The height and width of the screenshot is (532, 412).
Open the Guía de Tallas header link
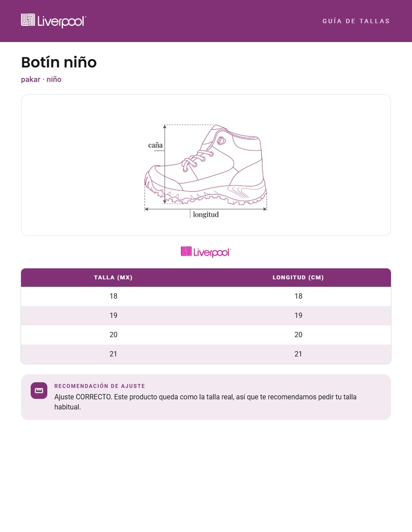pos(356,21)
